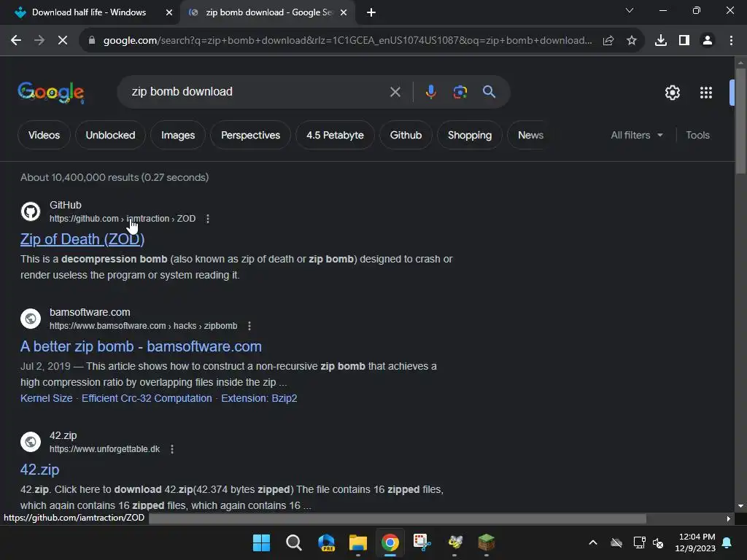747x560 pixels.
Task: Open Kernel Size sitelink
Action: point(46,398)
